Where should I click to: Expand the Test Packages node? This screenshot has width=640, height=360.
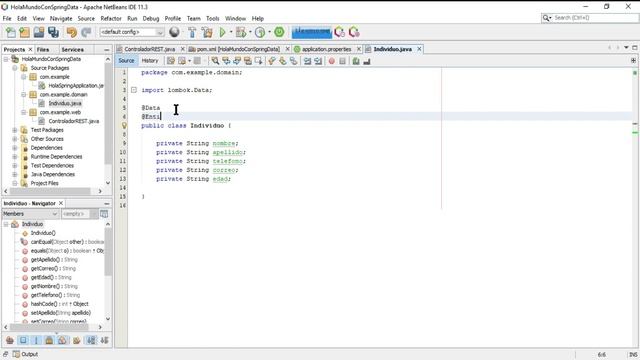point(15,130)
